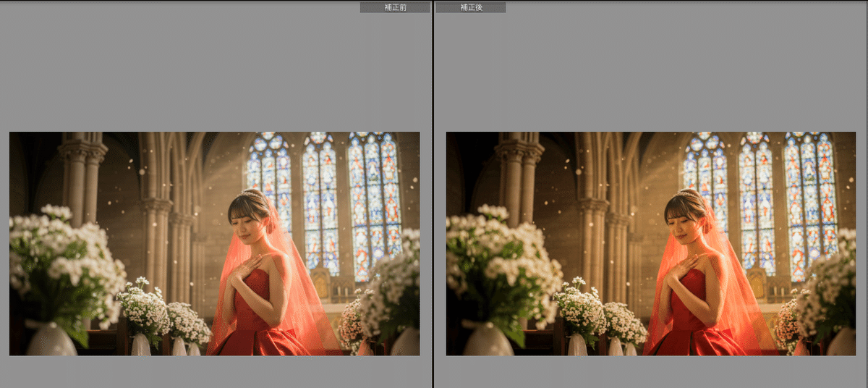The width and height of the screenshot is (868, 388).
Task: Click leftmost stained glass window in before image
Action: click(269, 177)
